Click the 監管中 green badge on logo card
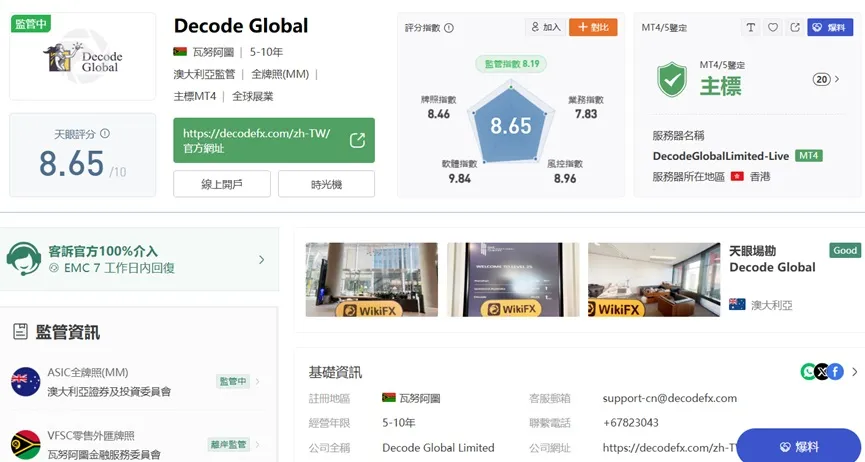865x462 pixels. (31, 24)
